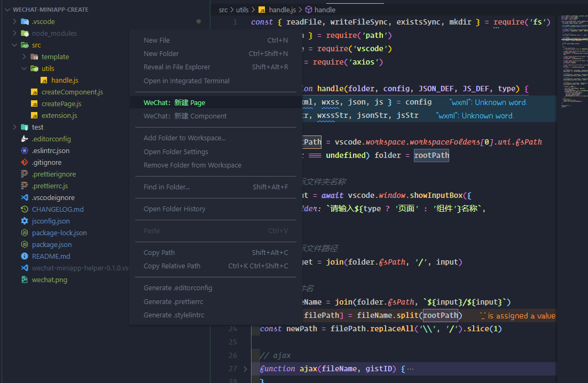Choose New File from the context menu
This screenshot has height=383, width=588.
pos(216,41)
